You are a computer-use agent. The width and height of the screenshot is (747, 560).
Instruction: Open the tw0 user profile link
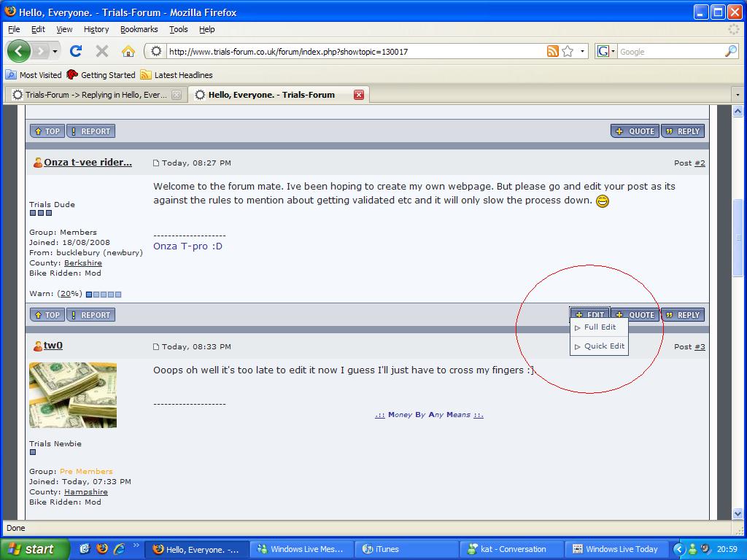click(53, 346)
